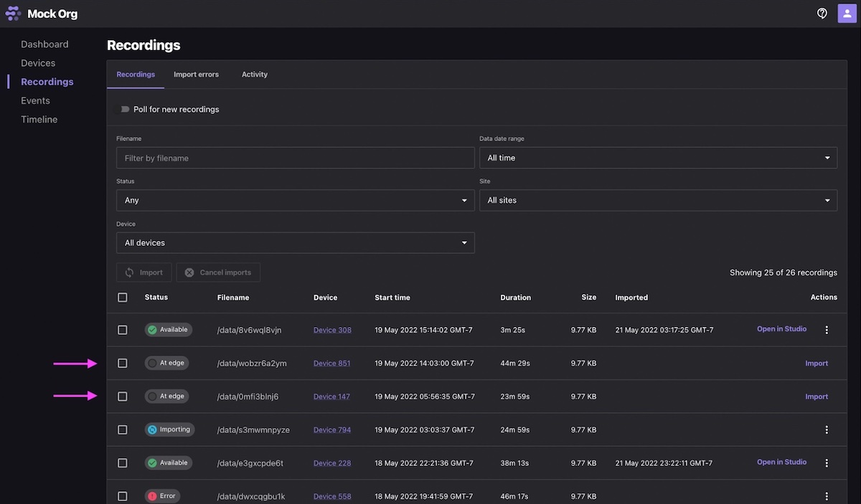Click the Cancel imports circle-x icon

[x=189, y=272]
